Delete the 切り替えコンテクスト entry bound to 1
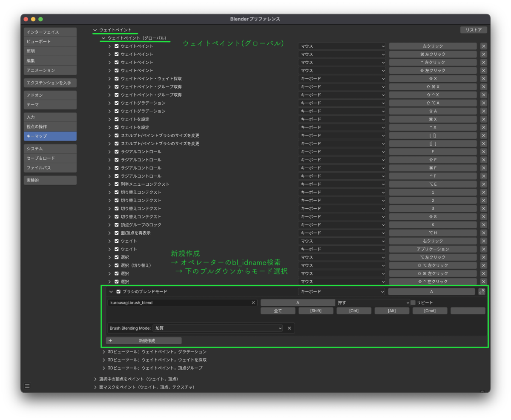This screenshot has width=511, height=420. [x=483, y=193]
